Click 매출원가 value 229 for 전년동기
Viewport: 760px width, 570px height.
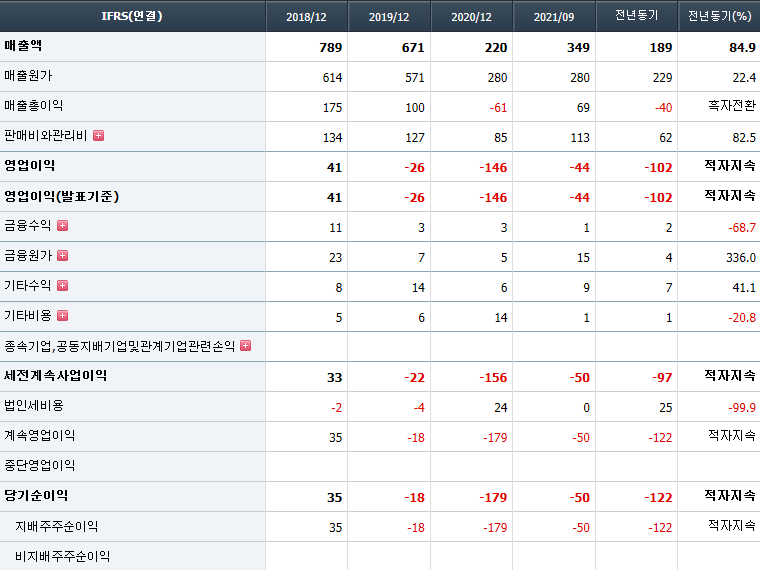click(x=663, y=78)
